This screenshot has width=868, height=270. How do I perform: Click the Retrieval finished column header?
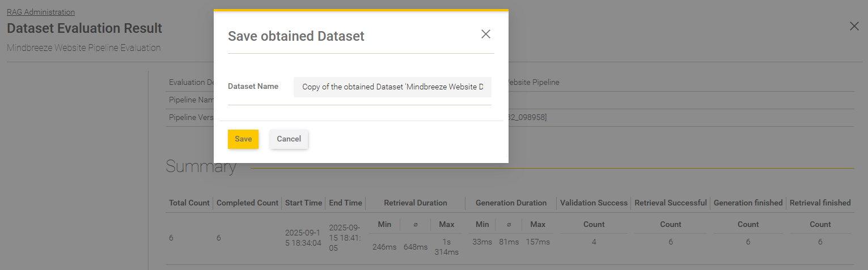click(820, 203)
